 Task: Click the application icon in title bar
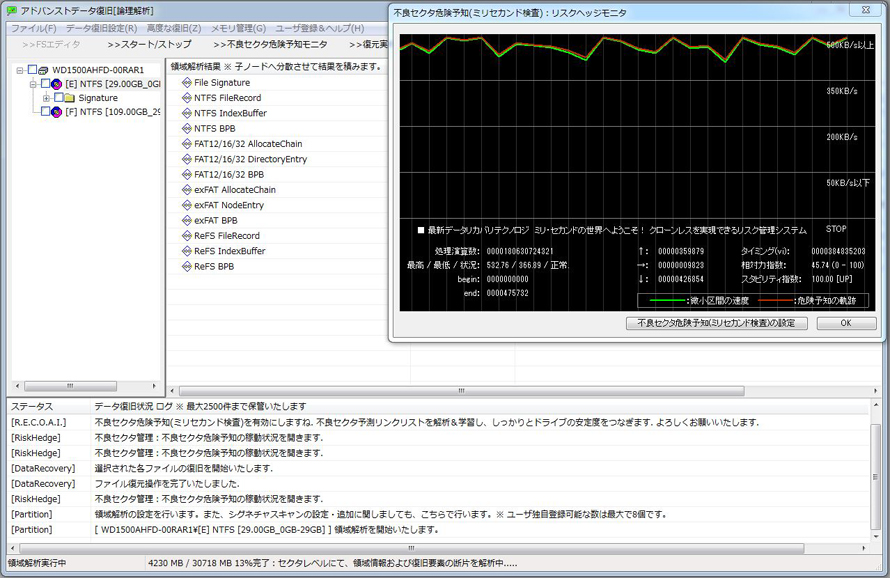point(12,11)
